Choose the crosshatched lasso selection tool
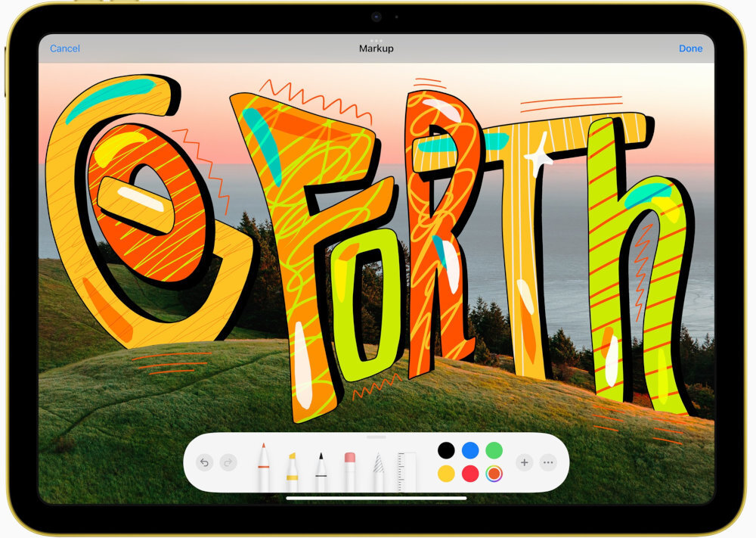Image resolution: width=756 pixels, height=538 pixels. pos(377,465)
